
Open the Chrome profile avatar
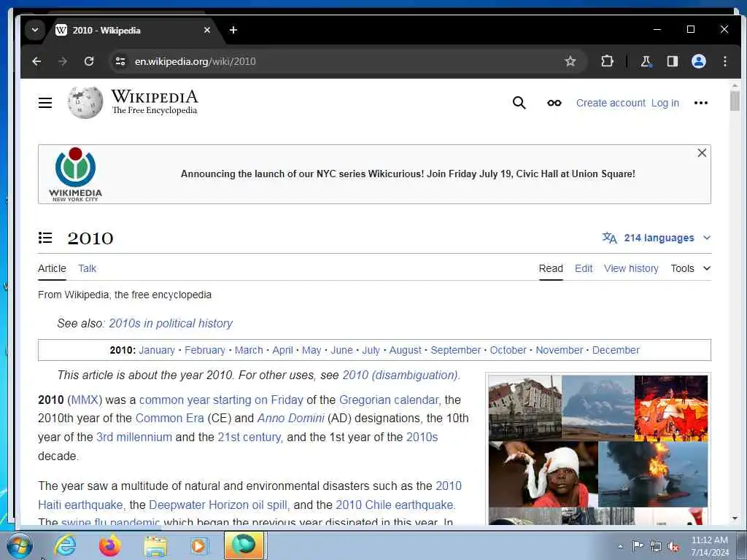[x=699, y=61]
